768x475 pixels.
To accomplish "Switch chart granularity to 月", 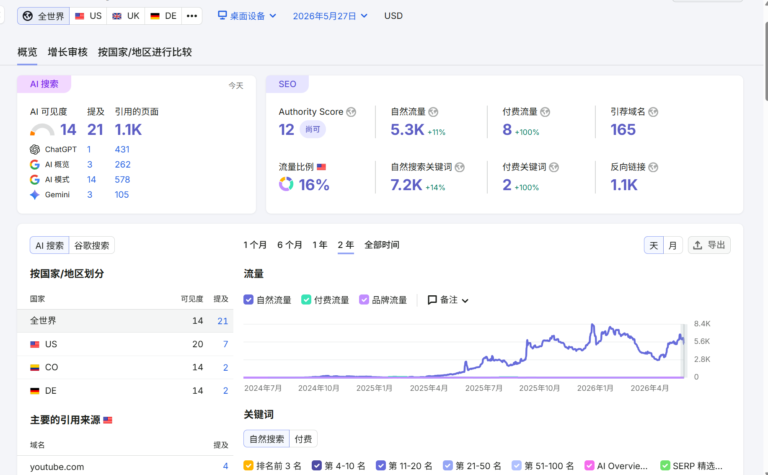I will pyautogui.click(x=673, y=245).
